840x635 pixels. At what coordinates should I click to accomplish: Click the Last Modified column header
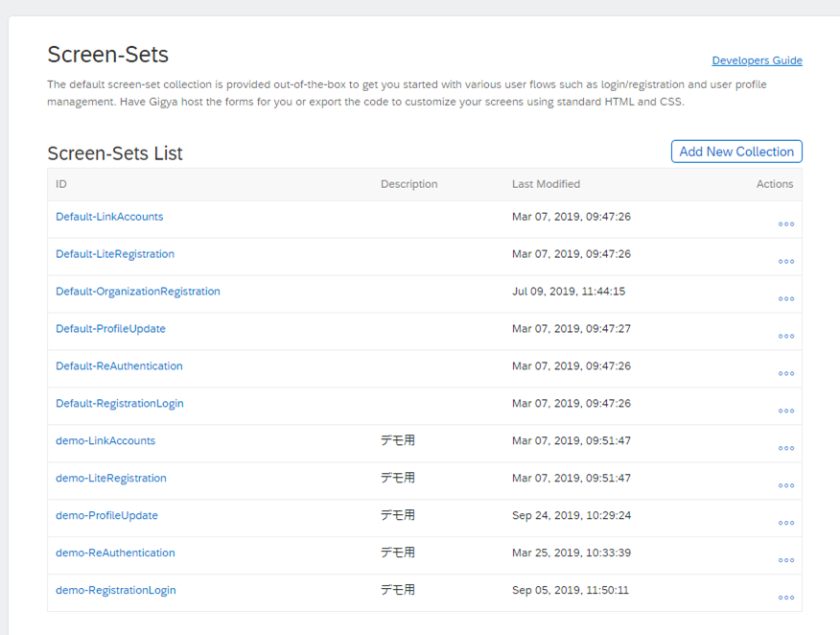coord(546,184)
